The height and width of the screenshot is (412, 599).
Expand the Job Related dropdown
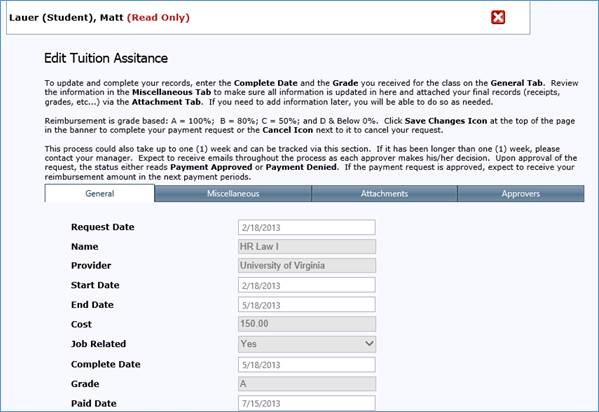pyautogui.click(x=307, y=344)
